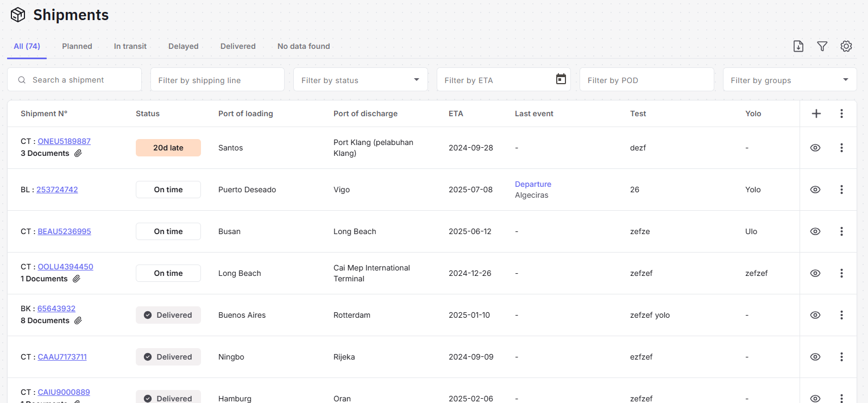Click On time badge for Puerto Deseado row
The height and width of the screenshot is (403, 868).
coord(168,190)
